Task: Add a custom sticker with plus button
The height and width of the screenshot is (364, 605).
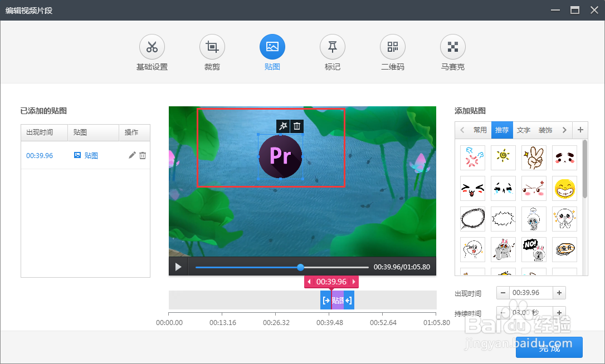Action: tap(580, 130)
